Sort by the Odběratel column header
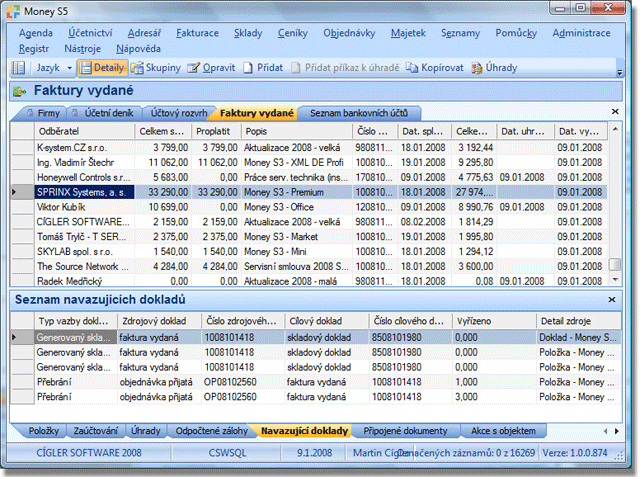The width and height of the screenshot is (640, 477). click(x=84, y=131)
